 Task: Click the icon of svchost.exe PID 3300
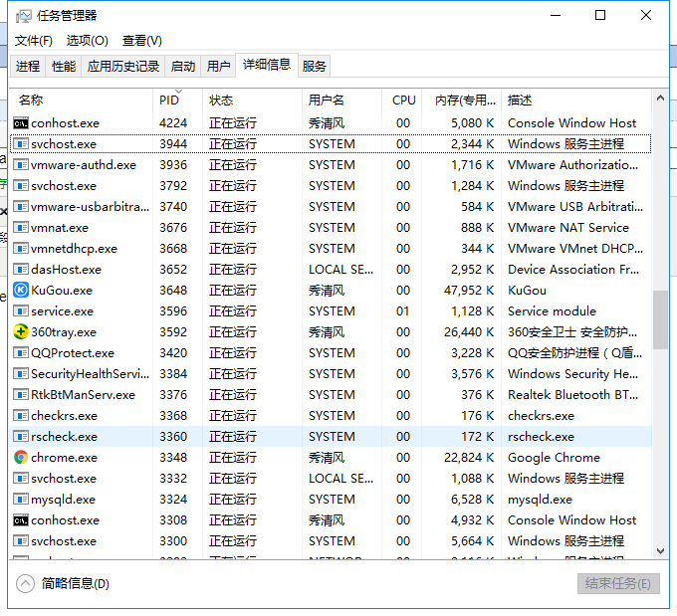pyautogui.click(x=21, y=541)
